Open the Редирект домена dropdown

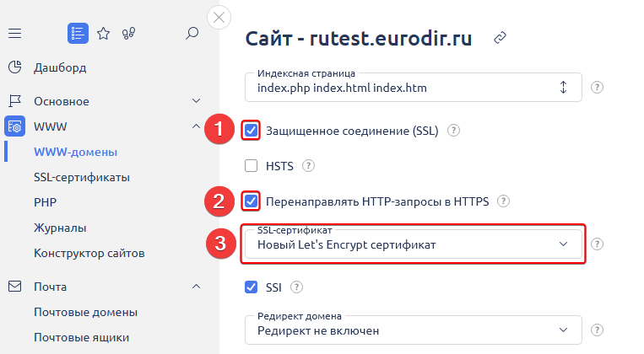click(x=414, y=330)
